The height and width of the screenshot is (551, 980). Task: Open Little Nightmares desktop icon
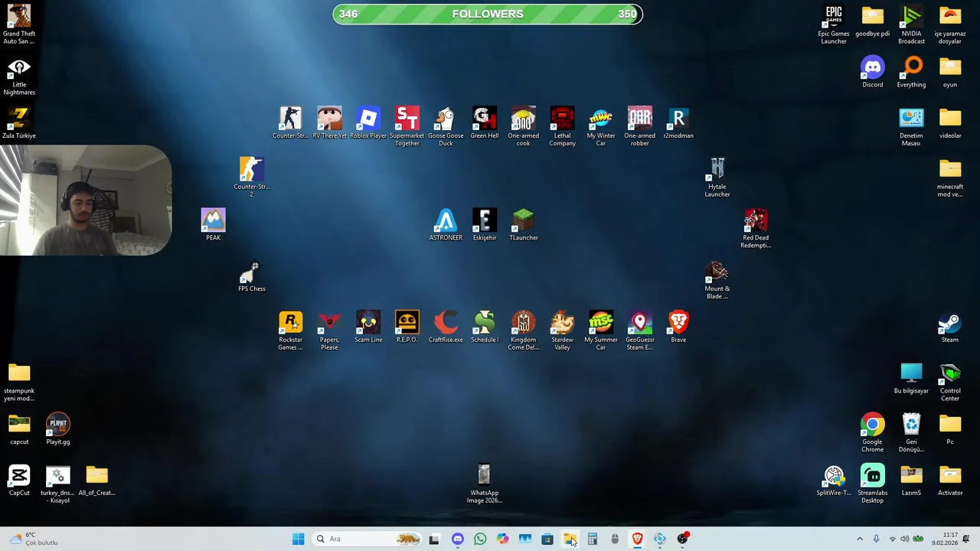pyautogui.click(x=19, y=75)
